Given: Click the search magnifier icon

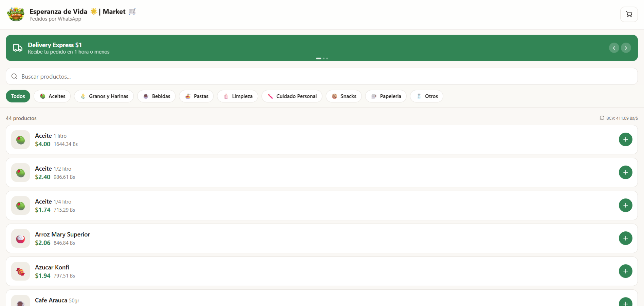Looking at the screenshot, I should pos(14,76).
